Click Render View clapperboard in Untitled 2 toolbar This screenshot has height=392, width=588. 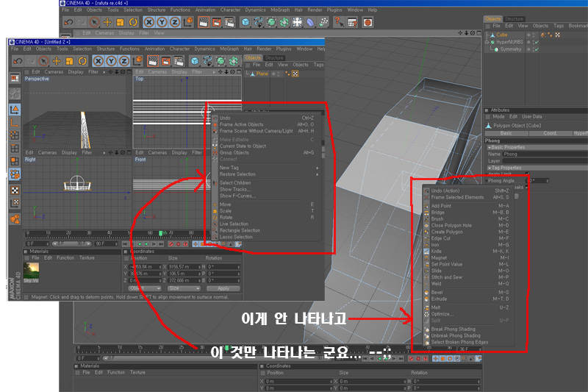[153, 61]
